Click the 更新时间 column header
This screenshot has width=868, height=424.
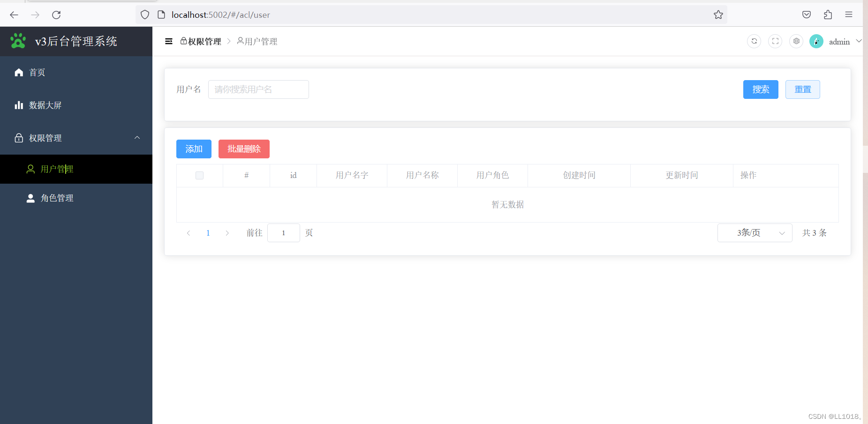(682, 175)
